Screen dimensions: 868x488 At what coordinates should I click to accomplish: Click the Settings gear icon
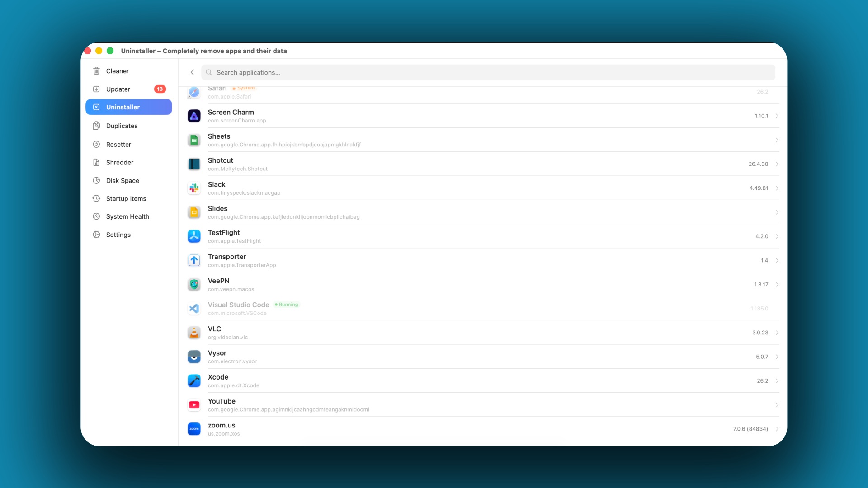point(96,235)
